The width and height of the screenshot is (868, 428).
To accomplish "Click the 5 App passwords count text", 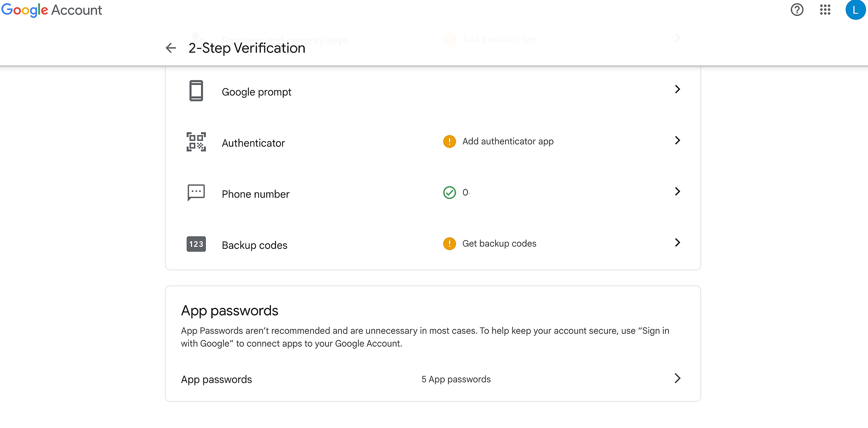I will 456,379.
